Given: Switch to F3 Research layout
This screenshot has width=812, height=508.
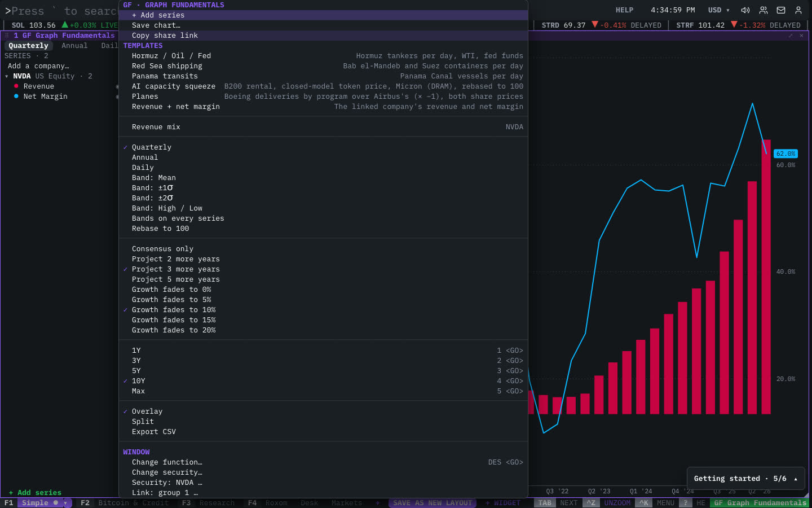Looking at the screenshot, I should [208, 503].
